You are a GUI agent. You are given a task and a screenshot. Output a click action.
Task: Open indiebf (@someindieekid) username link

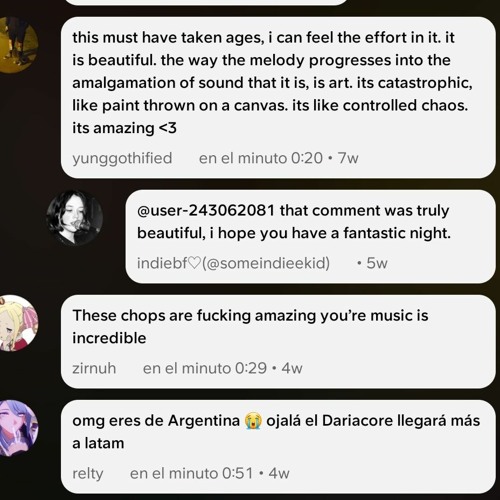click(x=233, y=263)
